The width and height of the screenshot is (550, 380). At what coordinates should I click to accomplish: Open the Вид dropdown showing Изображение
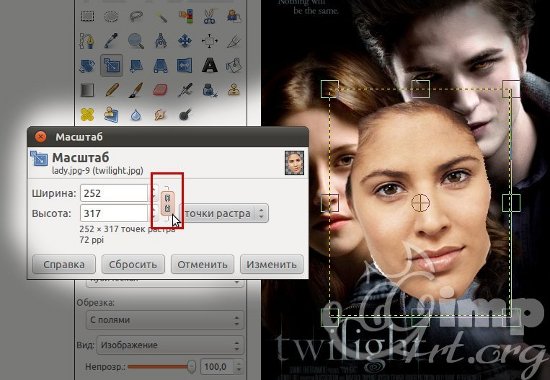pos(170,345)
